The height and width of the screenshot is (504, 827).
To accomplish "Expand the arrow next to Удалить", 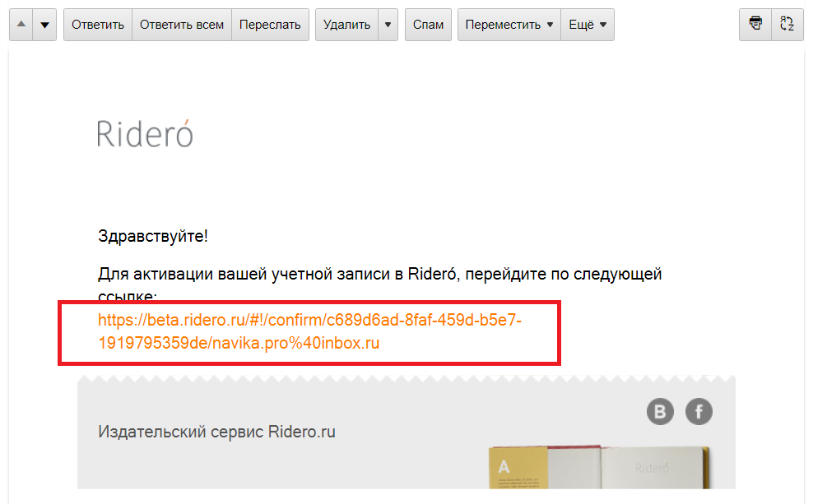I will click(x=388, y=25).
